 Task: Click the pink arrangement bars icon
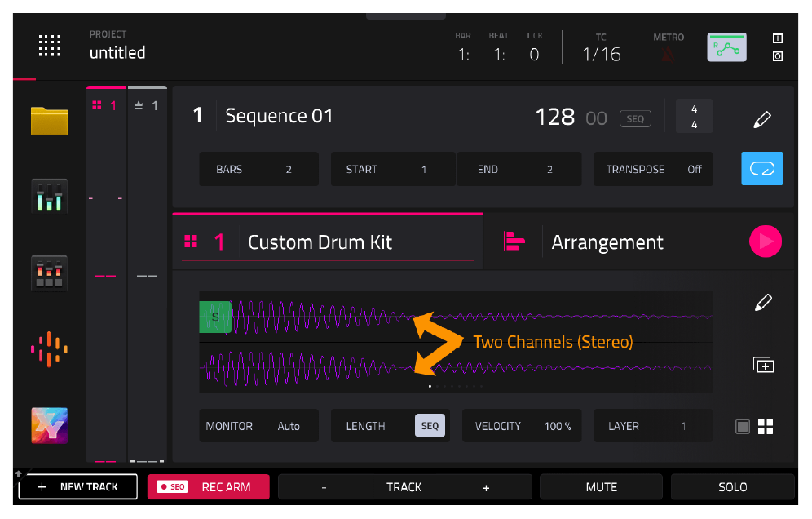click(514, 241)
